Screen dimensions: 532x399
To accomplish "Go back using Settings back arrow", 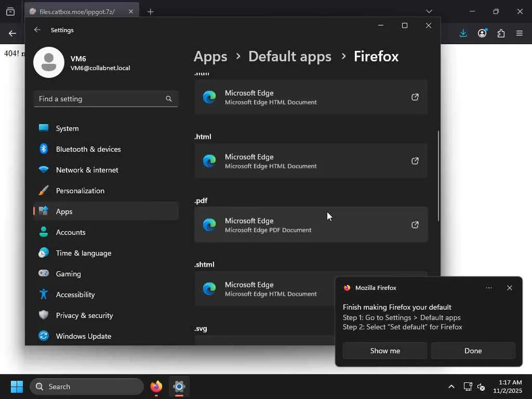I will point(37,30).
